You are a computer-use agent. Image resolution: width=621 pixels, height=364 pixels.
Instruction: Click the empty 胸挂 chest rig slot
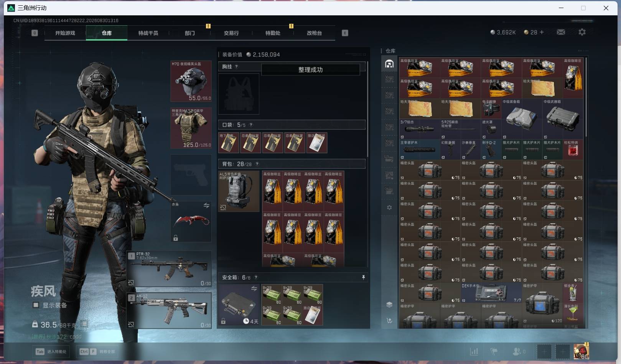pos(239,94)
